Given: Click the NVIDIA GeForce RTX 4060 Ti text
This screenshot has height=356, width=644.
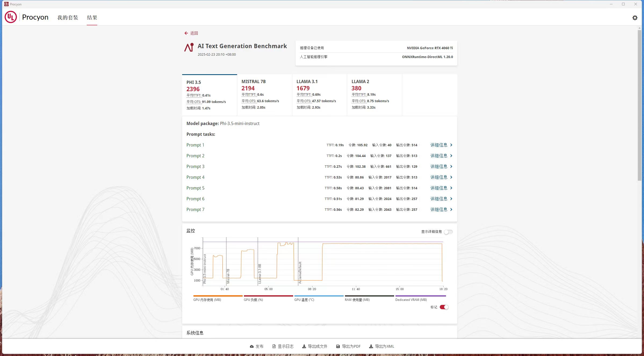Looking at the screenshot, I should point(430,48).
